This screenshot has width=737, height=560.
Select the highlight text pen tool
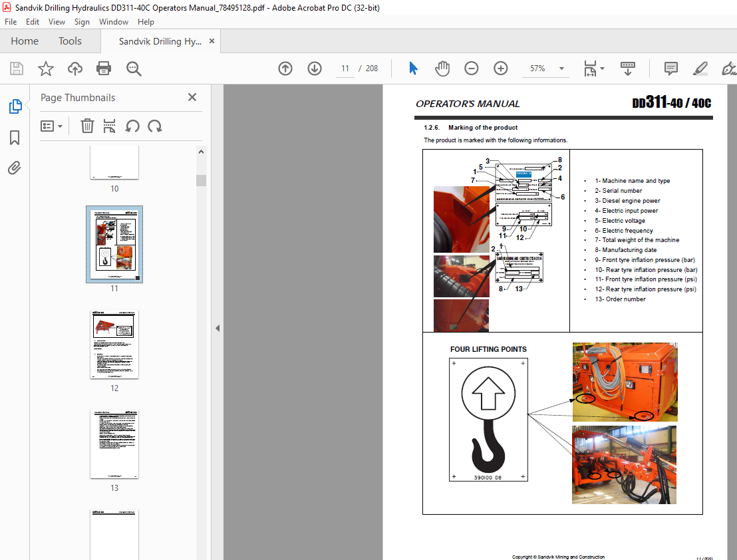click(x=700, y=69)
